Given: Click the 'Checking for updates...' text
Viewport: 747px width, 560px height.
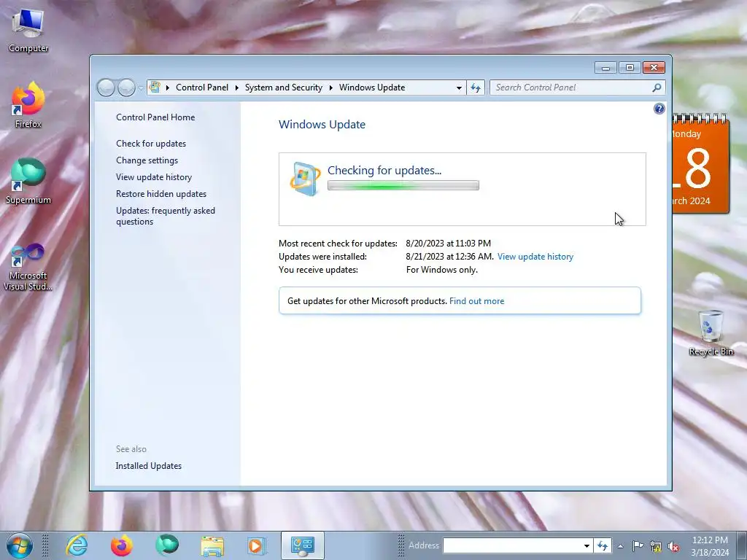Looking at the screenshot, I should [384, 171].
